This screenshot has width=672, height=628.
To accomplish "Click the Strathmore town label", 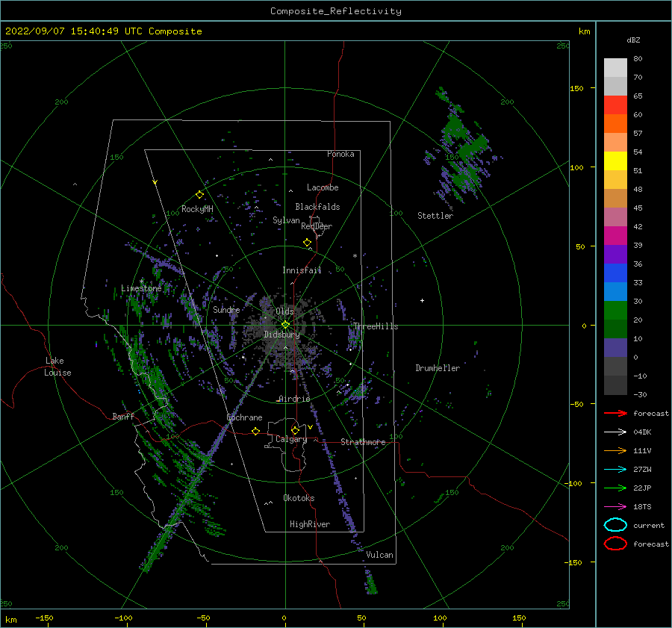I will click(x=363, y=442).
